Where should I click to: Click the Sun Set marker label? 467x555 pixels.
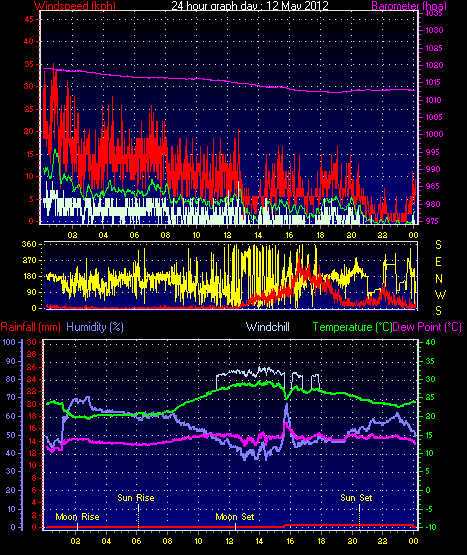[x=356, y=498]
